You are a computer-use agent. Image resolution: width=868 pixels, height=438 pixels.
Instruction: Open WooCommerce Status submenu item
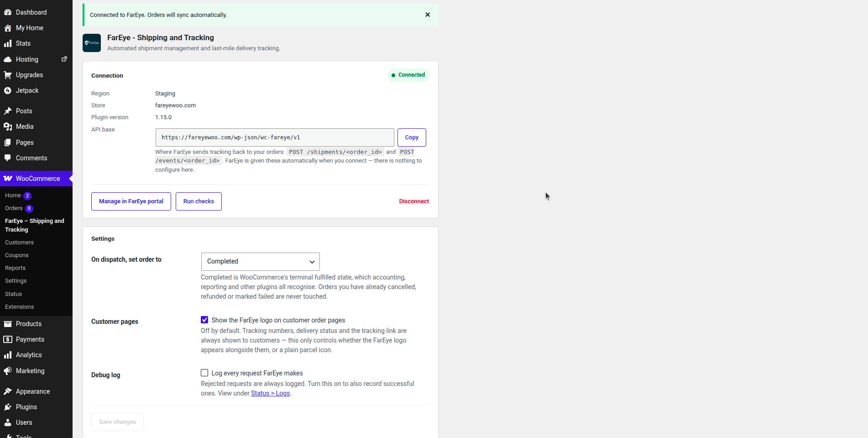click(x=13, y=294)
